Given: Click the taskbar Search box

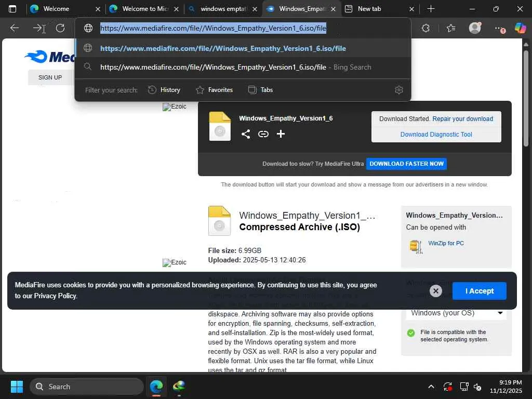Looking at the screenshot, I should click(x=87, y=387).
